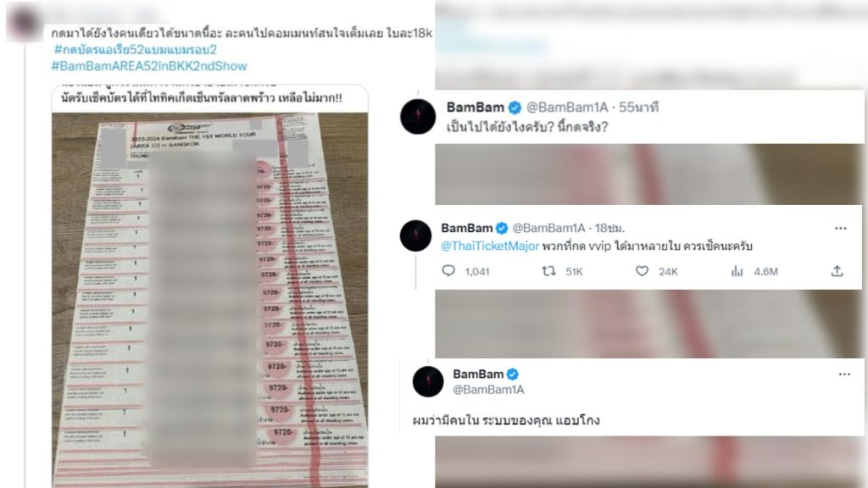Open the ticket stack photo
The height and width of the screenshot is (488, 868).
click(210, 300)
